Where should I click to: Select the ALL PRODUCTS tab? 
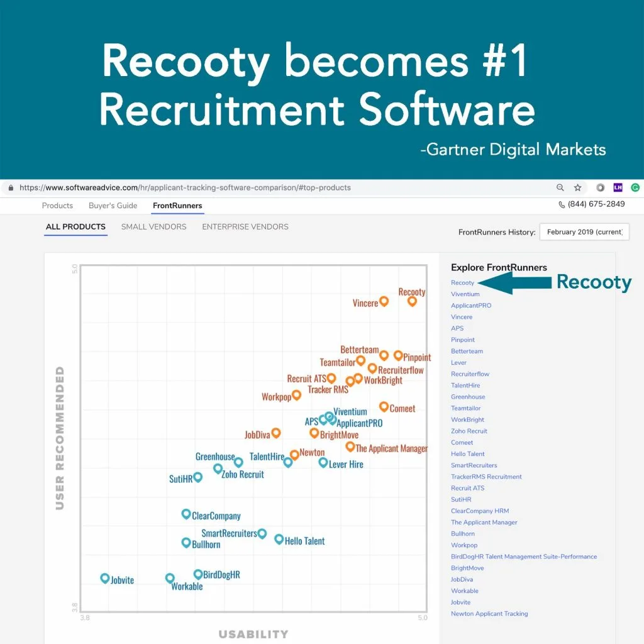click(x=75, y=226)
